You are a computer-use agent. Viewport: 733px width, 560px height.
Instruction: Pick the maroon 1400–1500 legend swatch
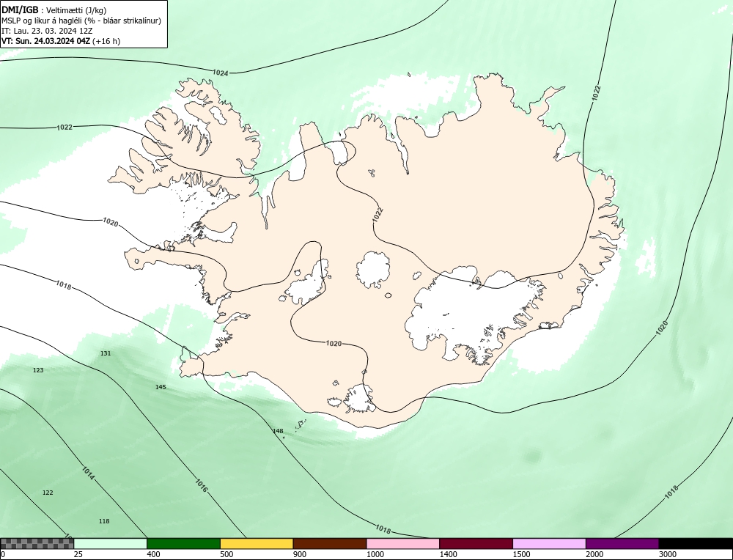click(476, 543)
